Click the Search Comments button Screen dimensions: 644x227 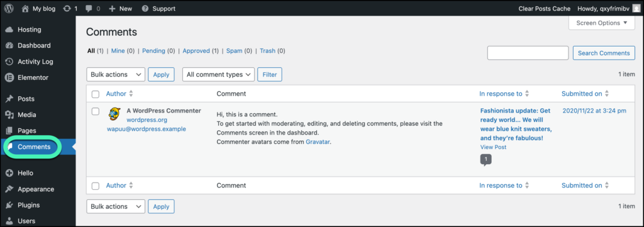point(604,53)
